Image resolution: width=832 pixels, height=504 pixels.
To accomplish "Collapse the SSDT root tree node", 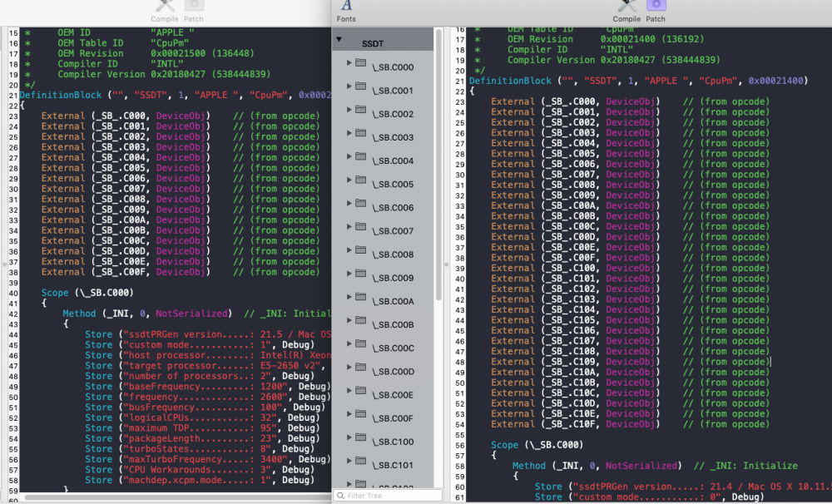I will coord(339,40).
